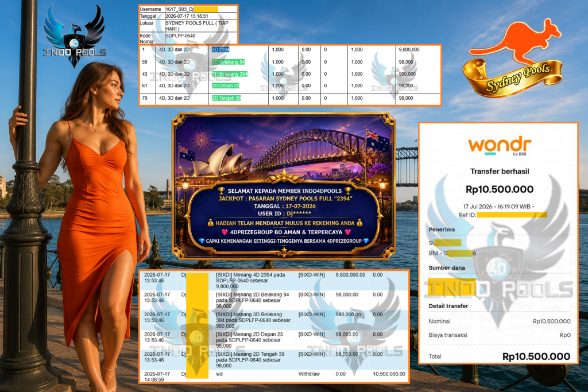Click the CAPAI KEMENANGAN SETINGGI-TINGGINYA line

(x=284, y=241)
